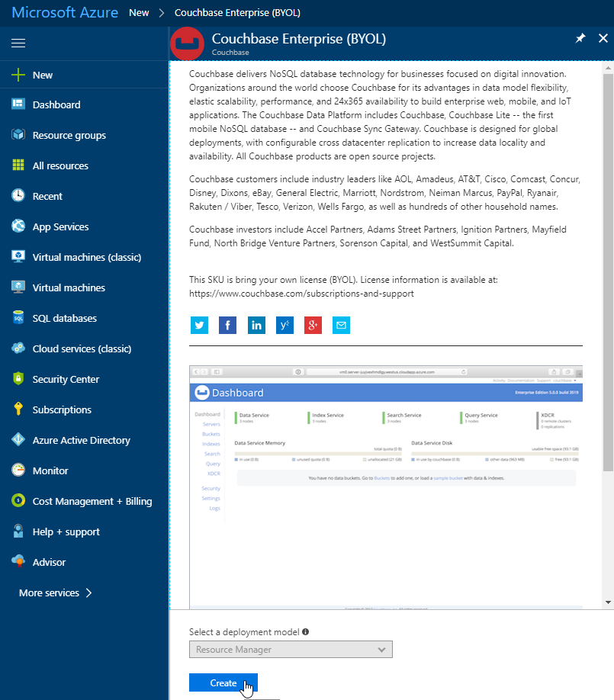The height and width of the screenshot is (700, 614).
Task: Click the Azure Active Directory diamond icon
Action: click(x=18, y=440)
